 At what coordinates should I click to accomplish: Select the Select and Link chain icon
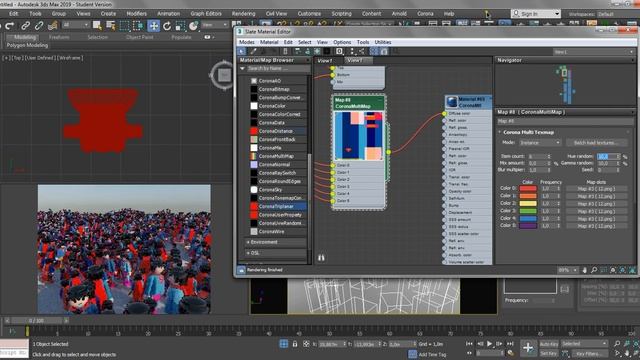pos(25,26)
